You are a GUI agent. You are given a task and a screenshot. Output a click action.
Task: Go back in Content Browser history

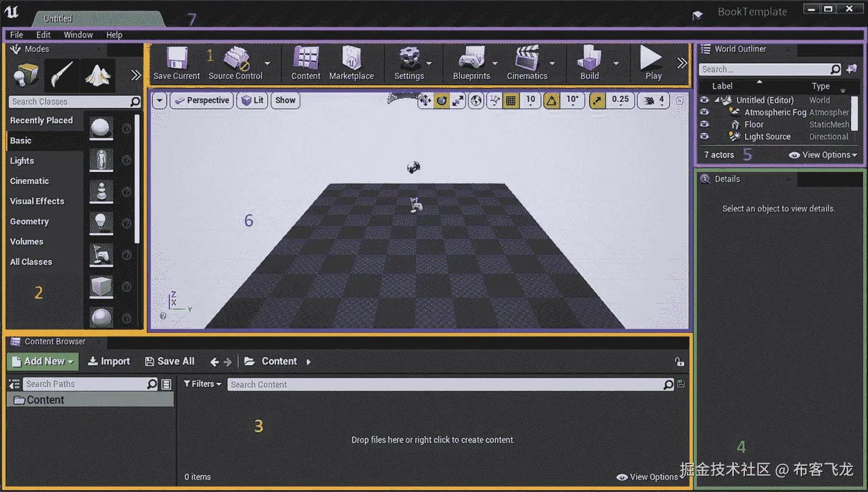(214, 362)
